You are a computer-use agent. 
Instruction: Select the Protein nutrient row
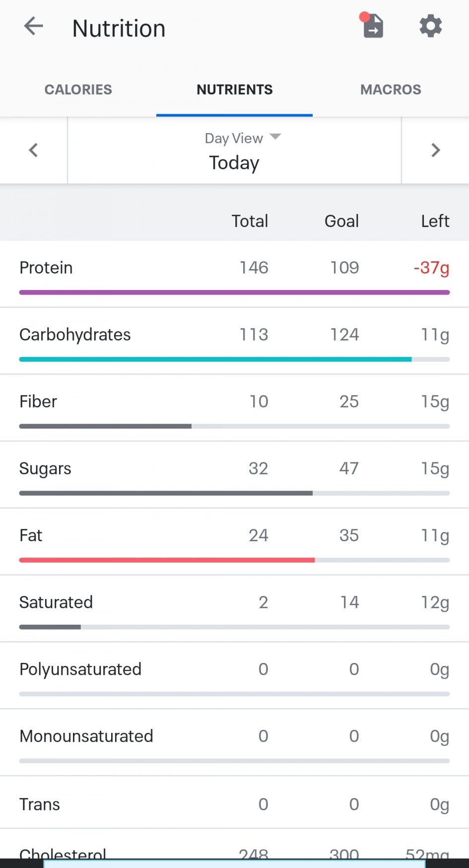46,268
